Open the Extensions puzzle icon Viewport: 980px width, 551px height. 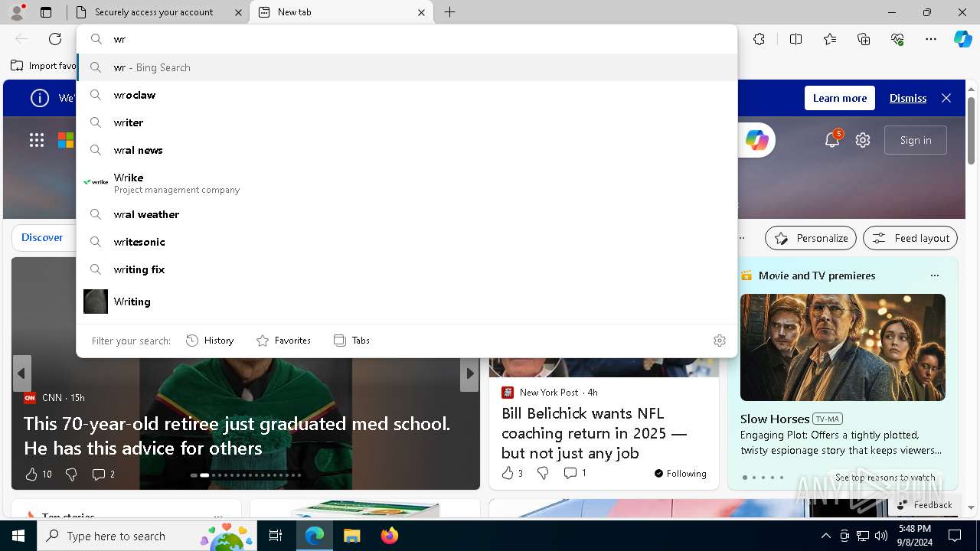tap(759, 39)
